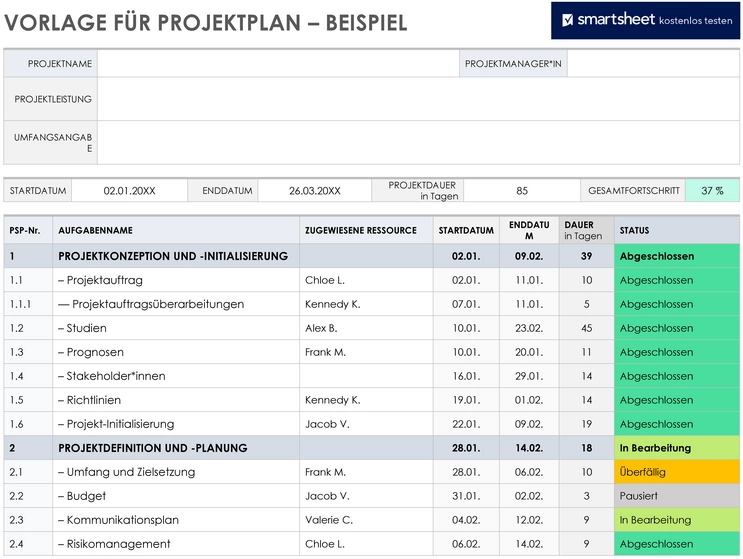Click the STATUS column header

[x=677, y=230]
